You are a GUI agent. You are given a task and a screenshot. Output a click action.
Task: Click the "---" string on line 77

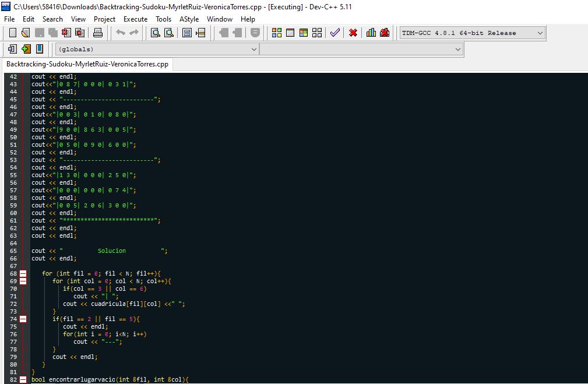[110, 342]
